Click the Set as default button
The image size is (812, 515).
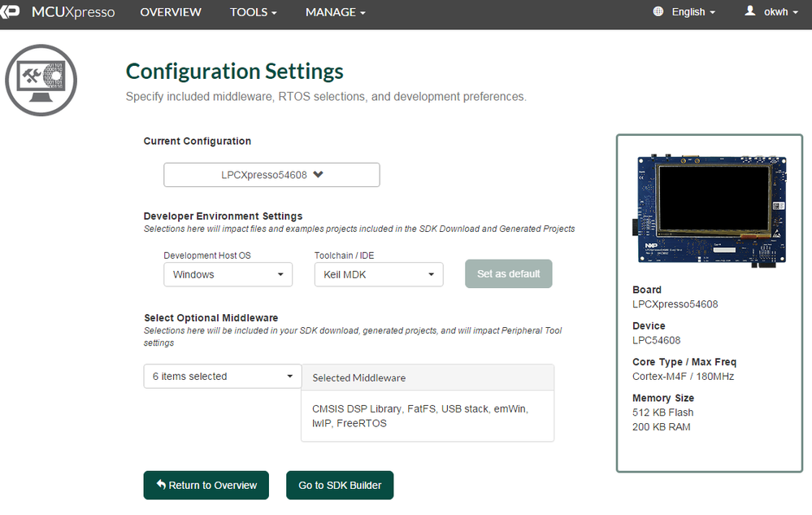[509, 273]
